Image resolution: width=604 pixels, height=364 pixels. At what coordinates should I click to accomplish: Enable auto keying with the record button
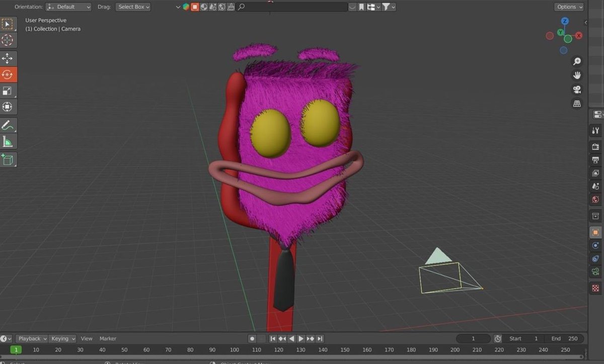pos(252,338)
